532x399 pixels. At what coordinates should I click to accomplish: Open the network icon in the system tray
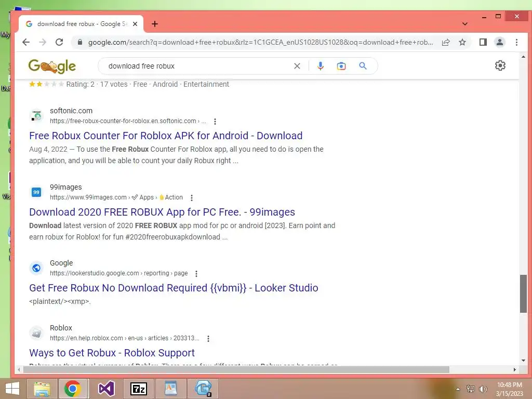(470, 389)
